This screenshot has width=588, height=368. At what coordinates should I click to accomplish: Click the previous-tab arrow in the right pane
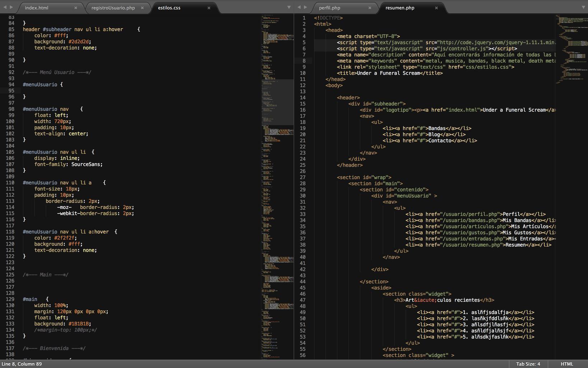tap(299, 7)
